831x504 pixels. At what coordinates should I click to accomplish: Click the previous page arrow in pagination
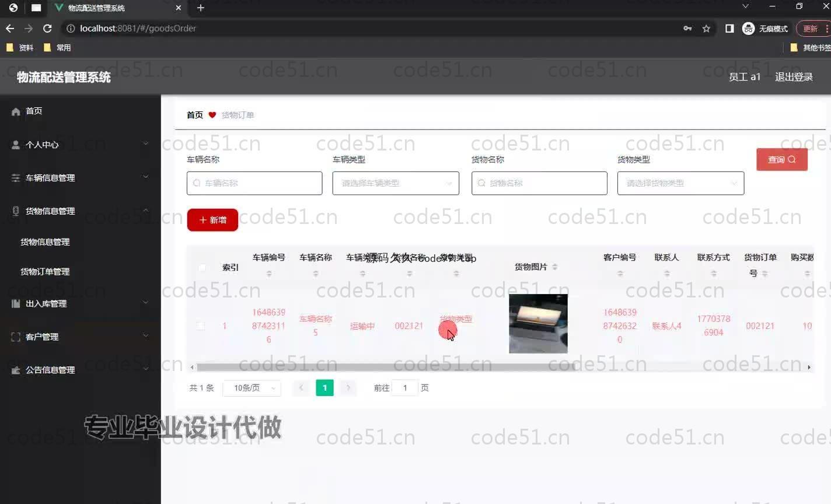pyautogui.click(x=301, y=388)
